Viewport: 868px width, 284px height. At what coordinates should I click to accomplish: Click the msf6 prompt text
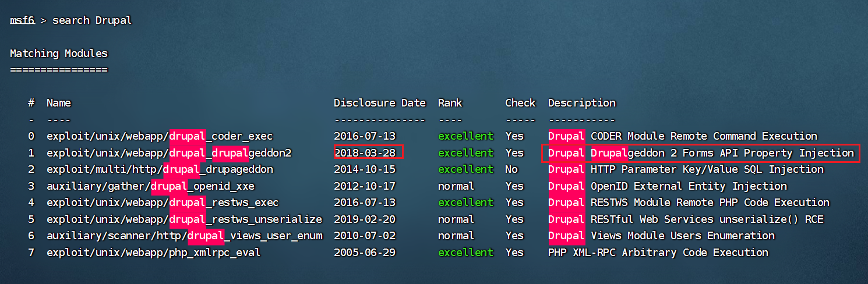coord(22,20)
